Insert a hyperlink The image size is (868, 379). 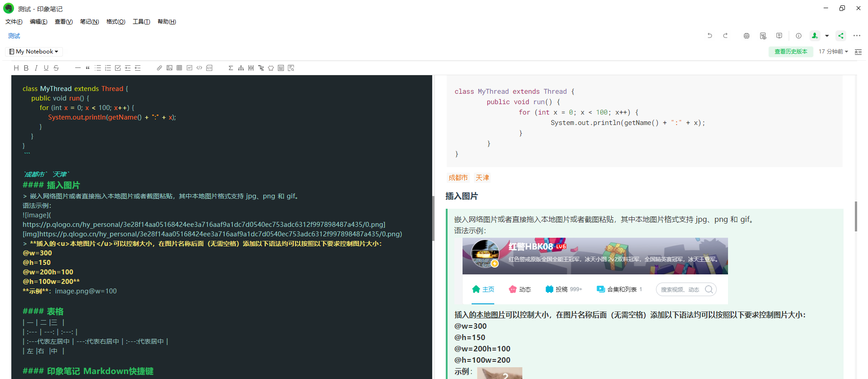tap(159, 68)
